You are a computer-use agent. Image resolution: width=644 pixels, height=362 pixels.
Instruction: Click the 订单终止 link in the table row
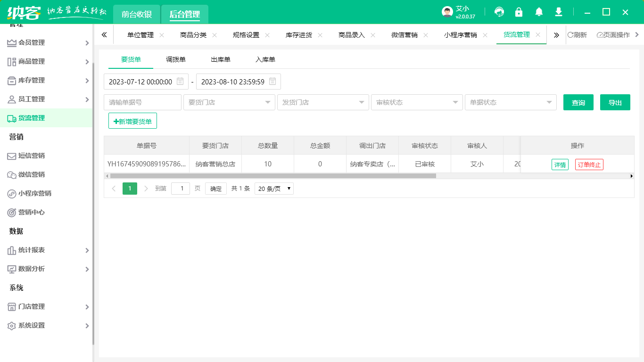pyautogui.click(x=589, y=164)
